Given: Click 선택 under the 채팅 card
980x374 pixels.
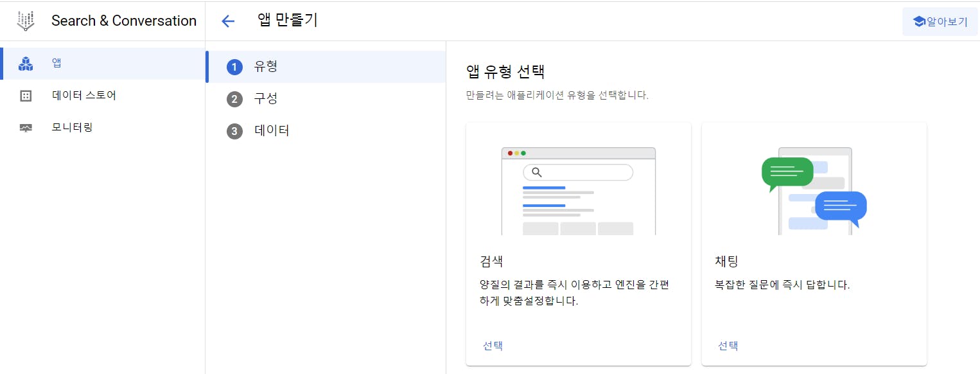Looking at the screenshot, I should click(x=728, y=346).
